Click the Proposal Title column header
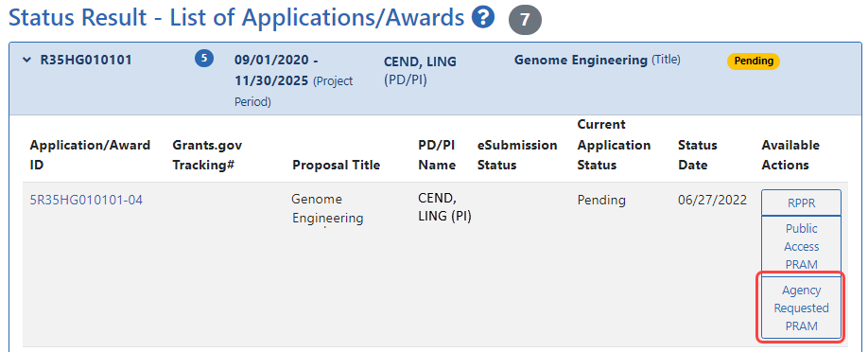868x352 pixels. pyautogui.click(x=336, y=165)
